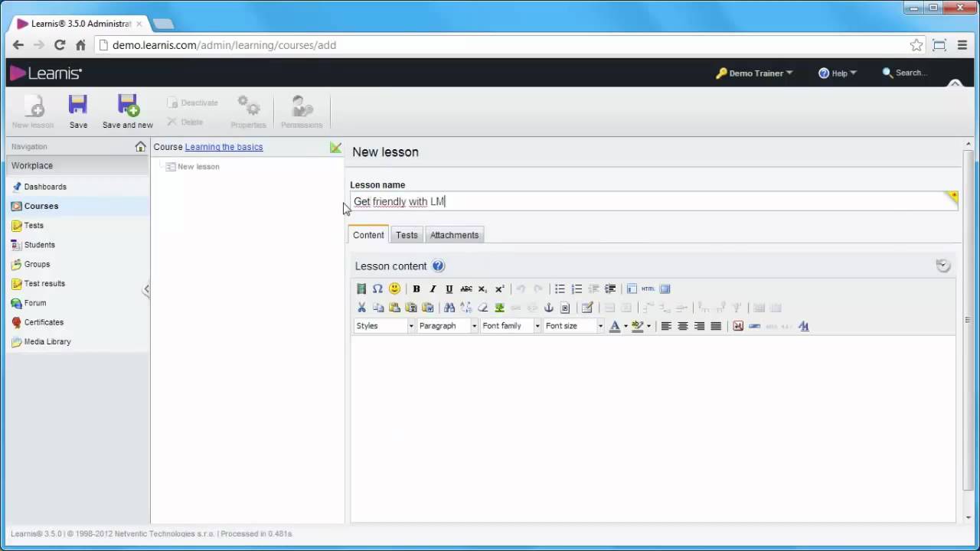Viewport: 980px width, 551px height.
Task: Align text left
Action: 666,326
